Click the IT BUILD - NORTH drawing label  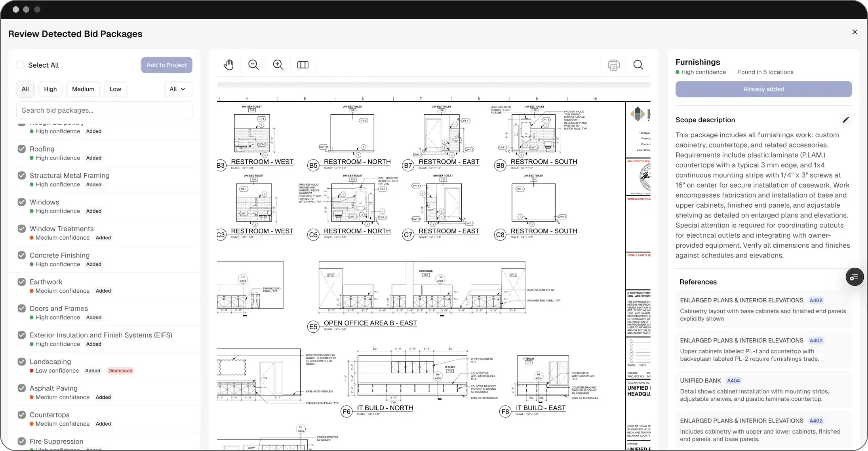click(385, 408)
